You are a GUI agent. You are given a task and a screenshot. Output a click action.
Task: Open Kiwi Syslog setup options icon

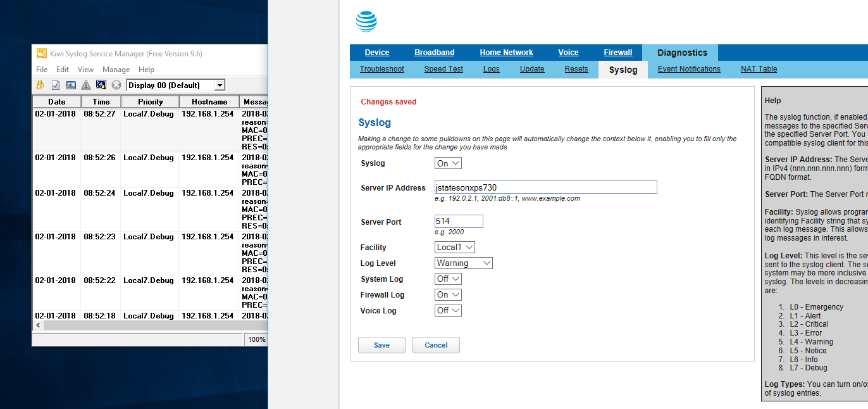coord(56,84)
